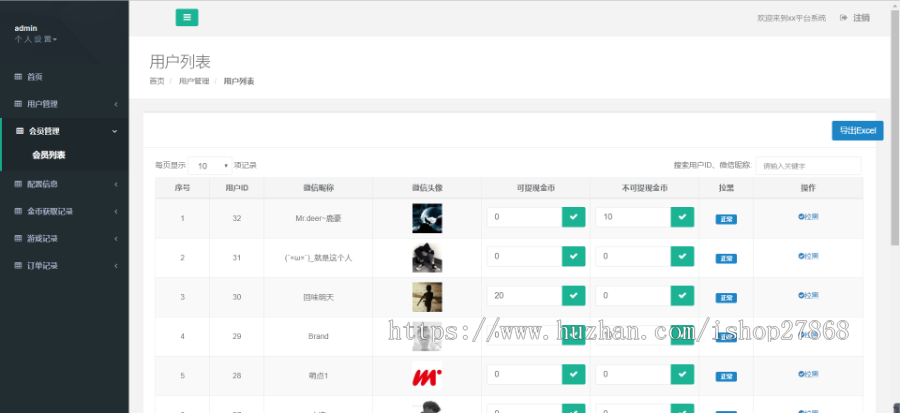Select 会员列表 submenu item
The height and width of the screenshot is (413, 900).
(x=49, y=155)
